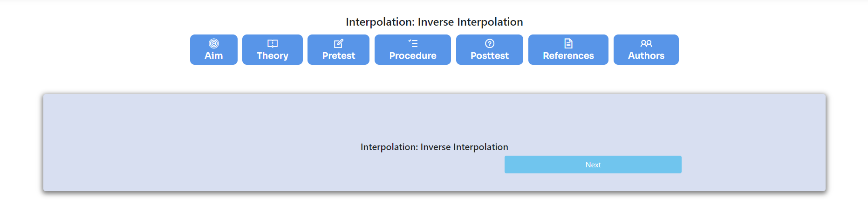
Task: Show the Authors text label
Action: [x=646, y=56]
